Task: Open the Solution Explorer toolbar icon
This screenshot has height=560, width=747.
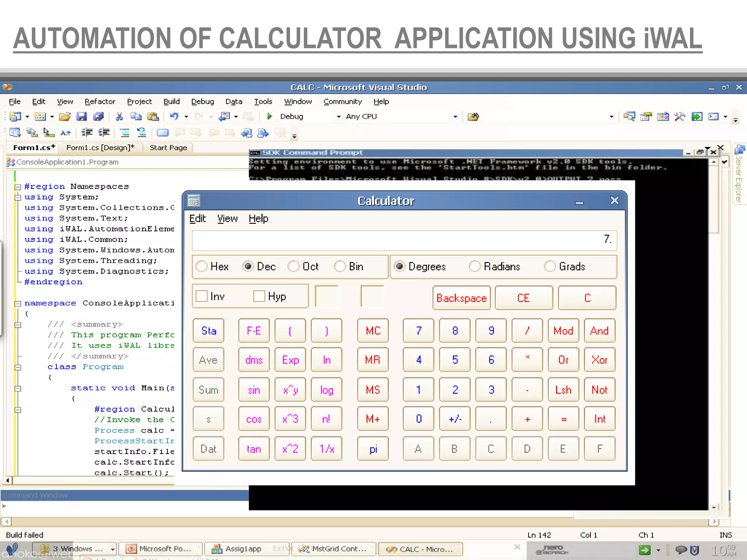Action: pyautogui.click(x=629, y=117)
